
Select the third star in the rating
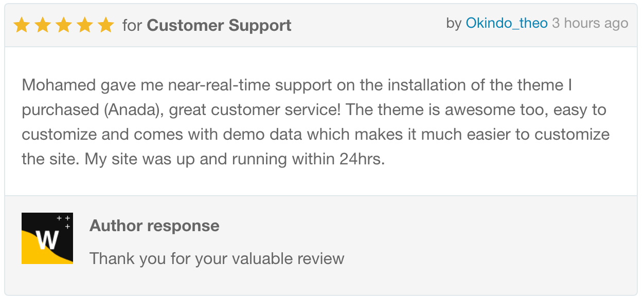64,25
